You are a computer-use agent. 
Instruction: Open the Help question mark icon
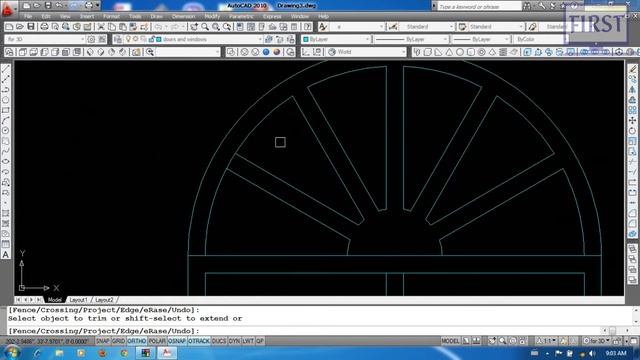308,27
